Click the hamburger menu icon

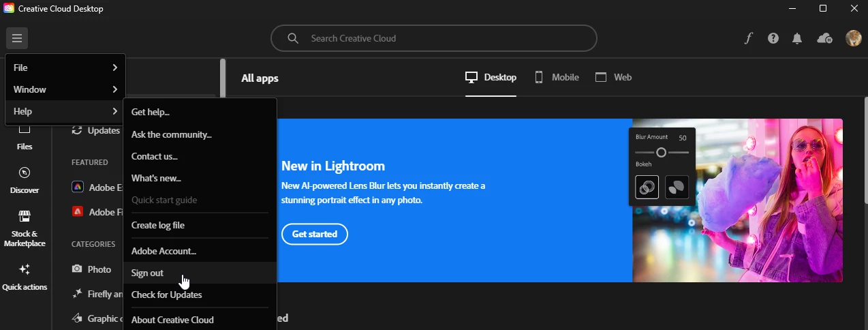pyautogui.click(x=17, y=38)
